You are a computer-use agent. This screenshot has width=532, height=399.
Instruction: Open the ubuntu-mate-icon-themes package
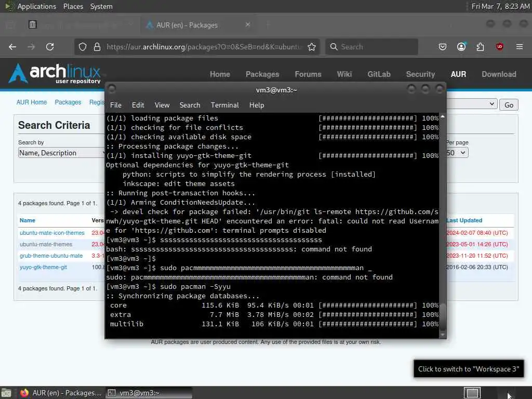click(x=52, y=233)
